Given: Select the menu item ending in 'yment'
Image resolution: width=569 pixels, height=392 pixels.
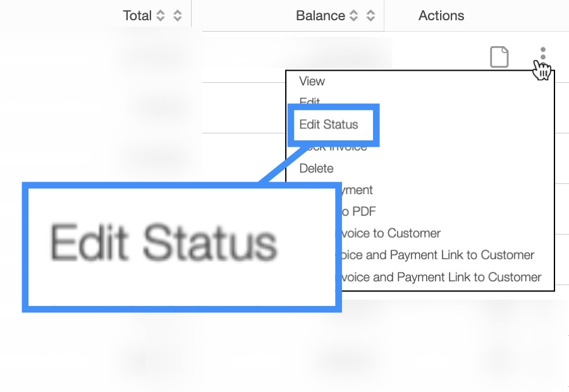Looking at the screenshot, I should [357, 190].
